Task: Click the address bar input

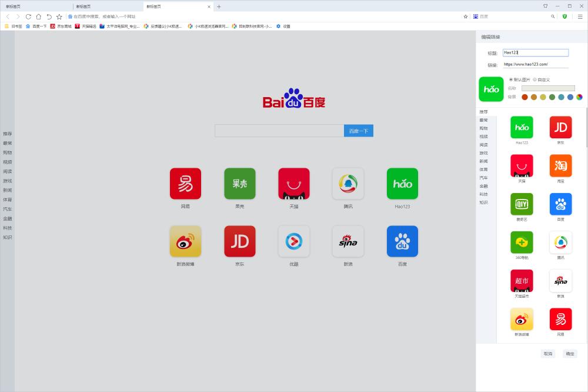Action: click(262, 16)
